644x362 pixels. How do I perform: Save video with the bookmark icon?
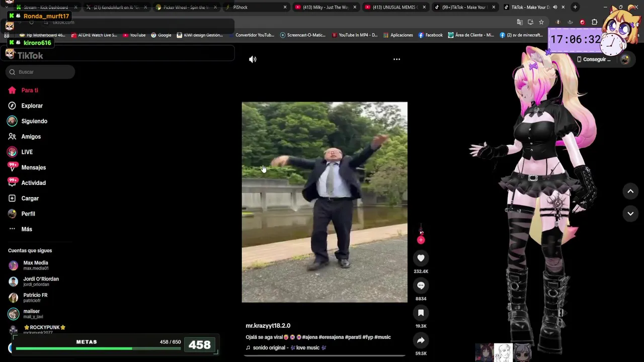click(x=421, y=313)
